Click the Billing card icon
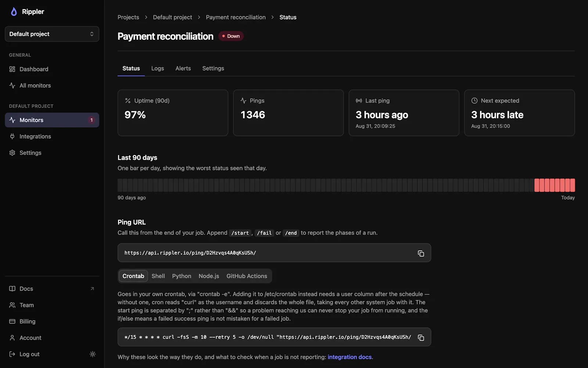The height and width of the screenshot is (368, 588). pyautogui.click(x=12, y=321)
